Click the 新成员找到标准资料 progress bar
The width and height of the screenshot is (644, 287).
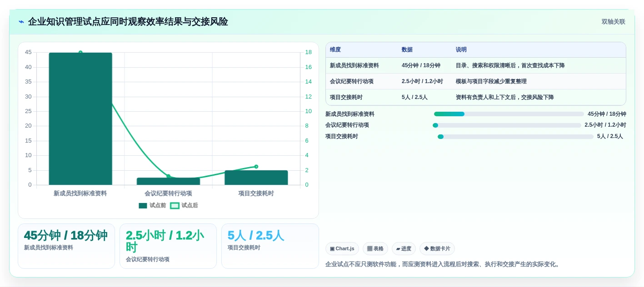tap(509, 114)
